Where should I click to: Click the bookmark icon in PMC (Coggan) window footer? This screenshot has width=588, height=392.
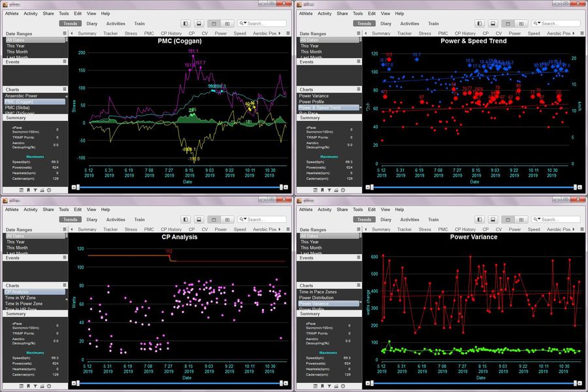pyautogui.click(x=28, y=190)
